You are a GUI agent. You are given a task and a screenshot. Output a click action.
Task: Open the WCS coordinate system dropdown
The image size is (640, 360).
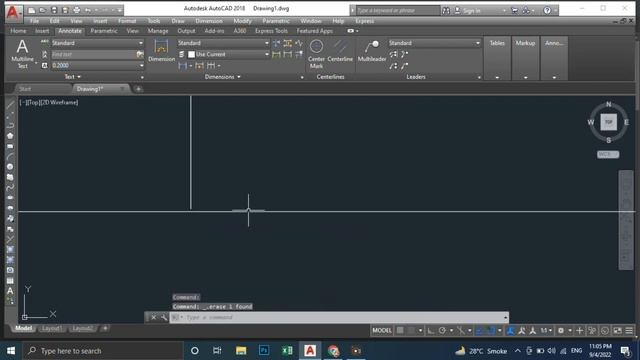click(608, 154)
